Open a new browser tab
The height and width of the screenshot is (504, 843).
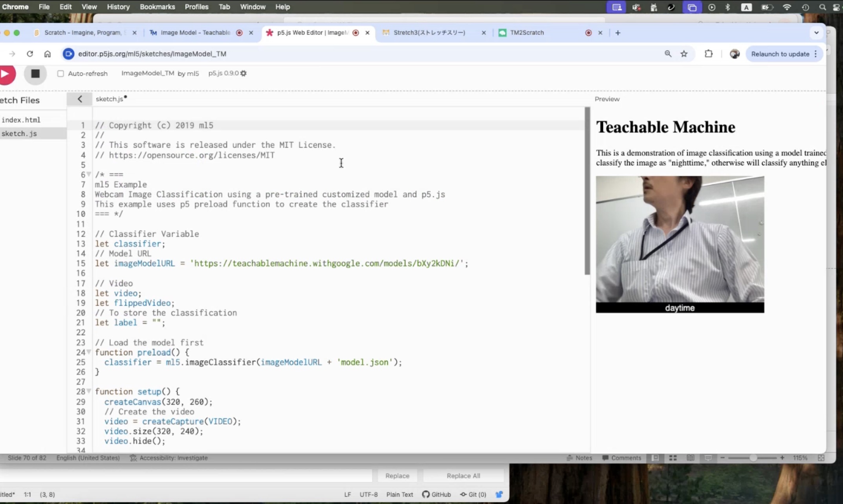tap(618, 33)
